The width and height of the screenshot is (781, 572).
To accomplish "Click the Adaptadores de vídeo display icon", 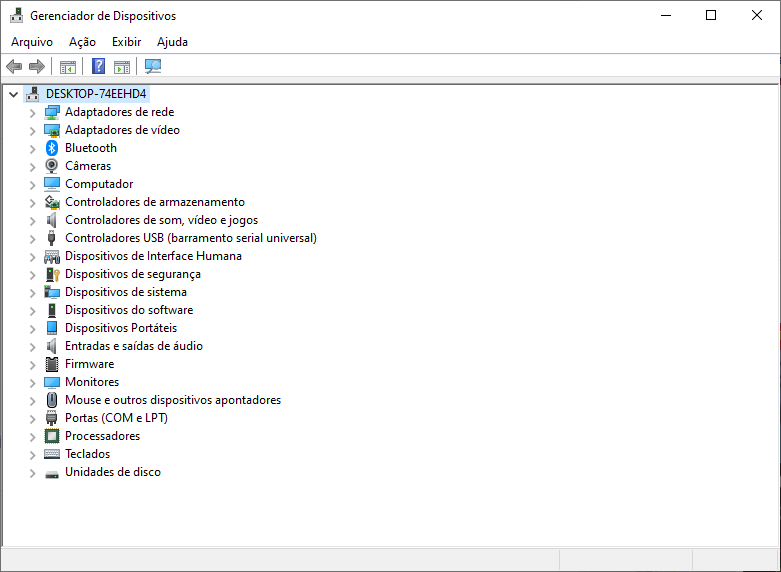I will [x=52, y=130].
